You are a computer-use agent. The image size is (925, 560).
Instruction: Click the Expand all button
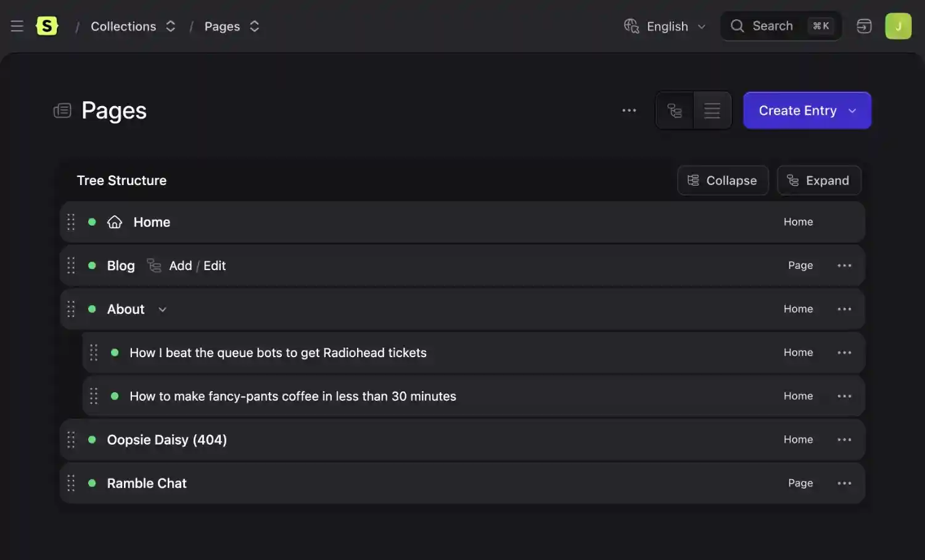coord(819,181)
